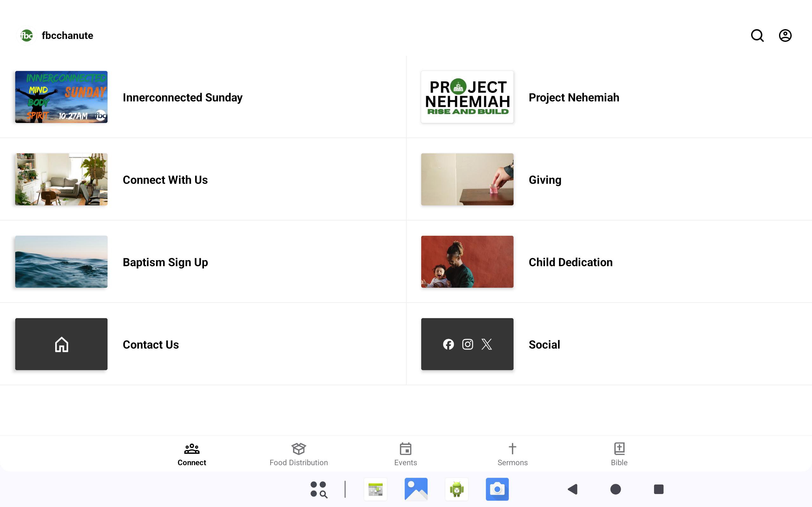Open the Events calendar tab
The width and height of the screenshot is (812, 507).
pyautogui.click(x=405, y=454)
